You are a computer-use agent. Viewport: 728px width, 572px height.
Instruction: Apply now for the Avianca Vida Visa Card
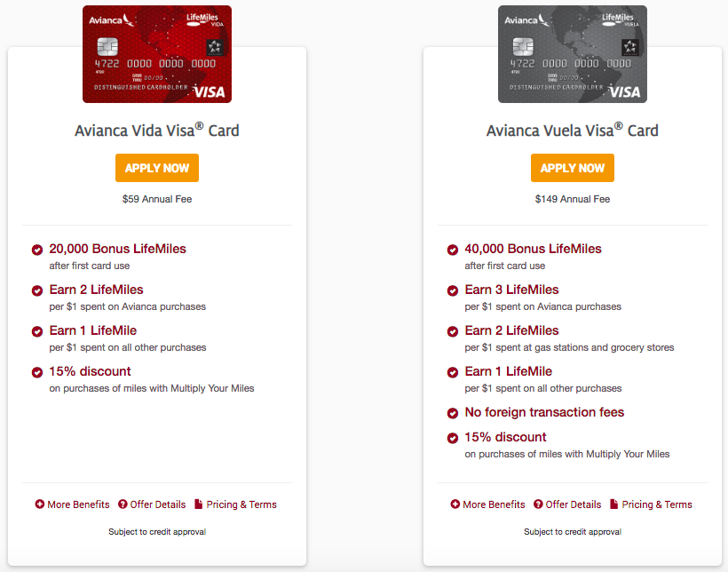pos(157,168)
